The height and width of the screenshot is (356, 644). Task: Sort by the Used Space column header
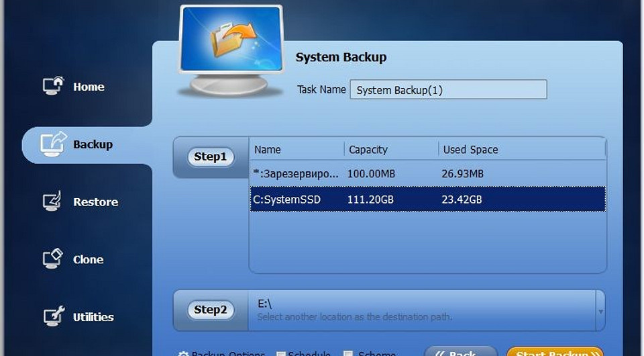point(471,150)
